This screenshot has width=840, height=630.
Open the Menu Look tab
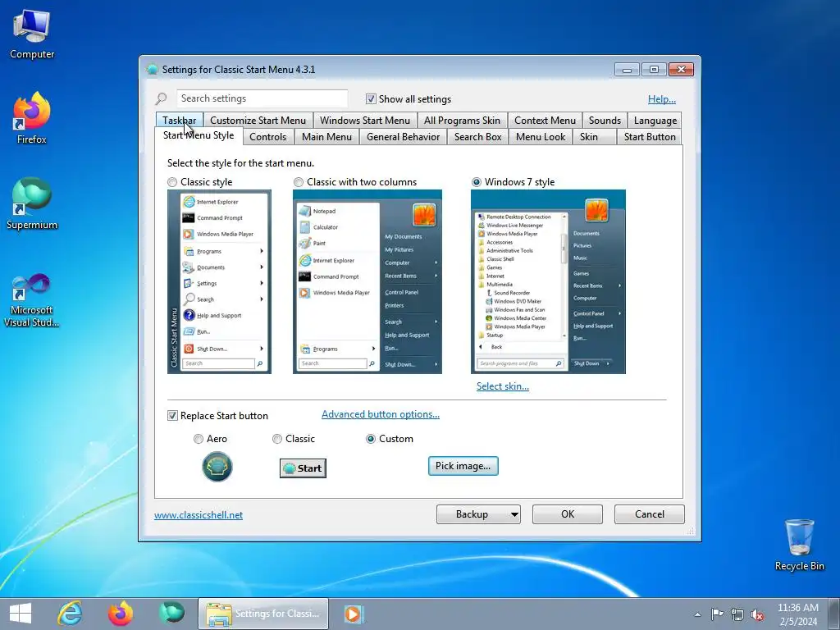click(x=541, y=137)
